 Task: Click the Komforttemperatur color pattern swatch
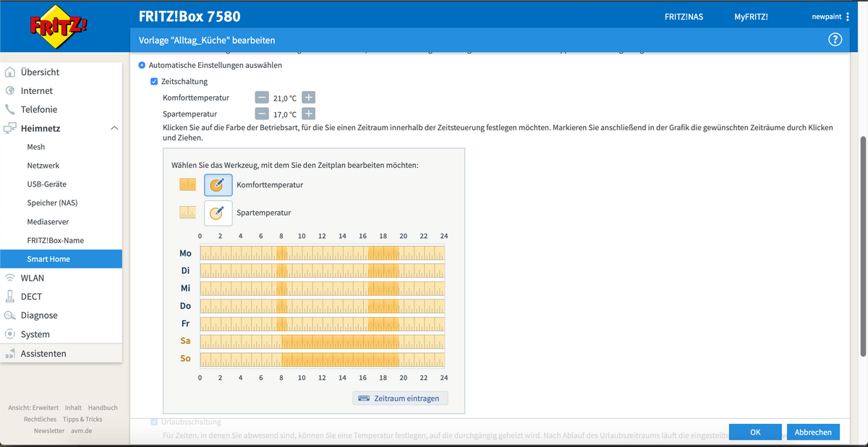click(x=187, y=184)
